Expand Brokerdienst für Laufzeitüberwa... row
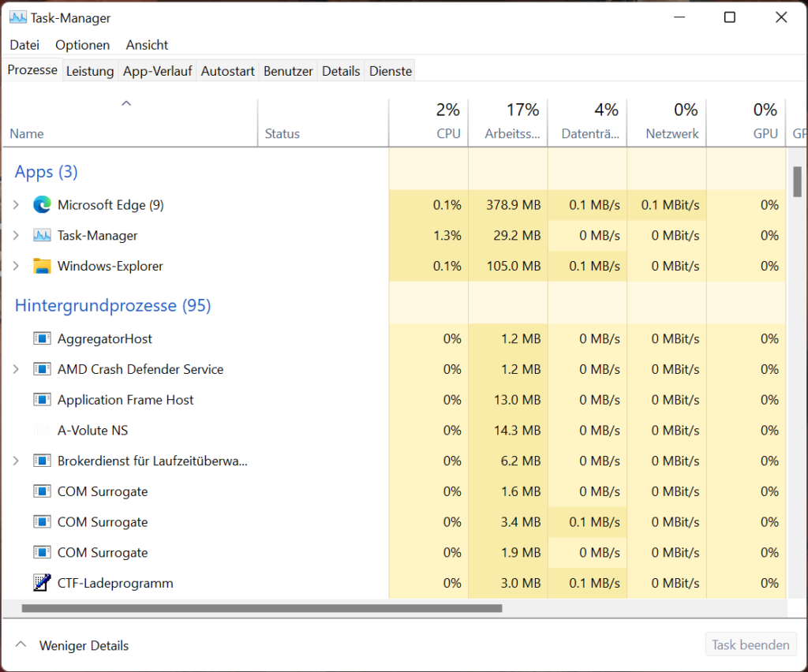This screenshot has width=808, height=672. coord(16,461)
